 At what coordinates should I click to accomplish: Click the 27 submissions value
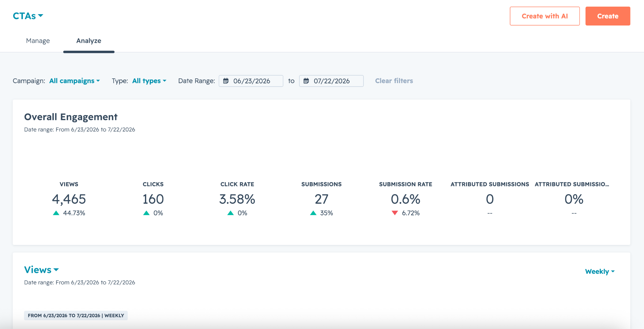coord(321,199)
